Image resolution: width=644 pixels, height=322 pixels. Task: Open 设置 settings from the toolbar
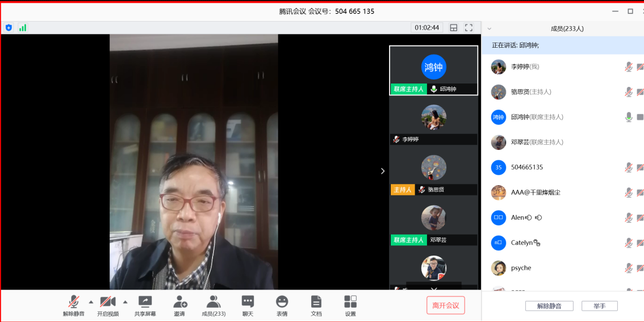350,305
